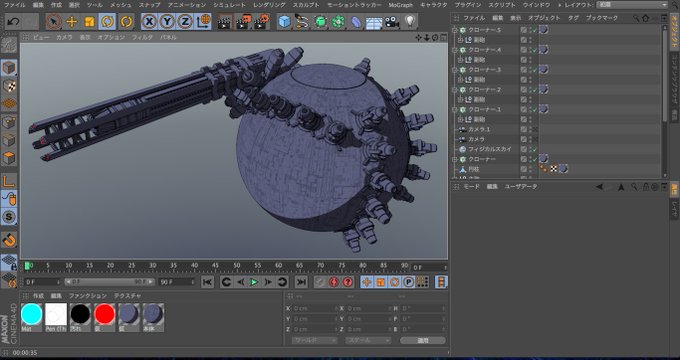Click the coordinate system globe icon

click(203, 21)
